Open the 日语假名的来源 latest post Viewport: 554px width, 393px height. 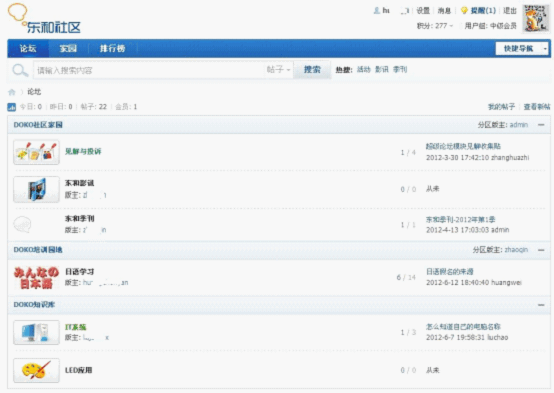(449, 272)
